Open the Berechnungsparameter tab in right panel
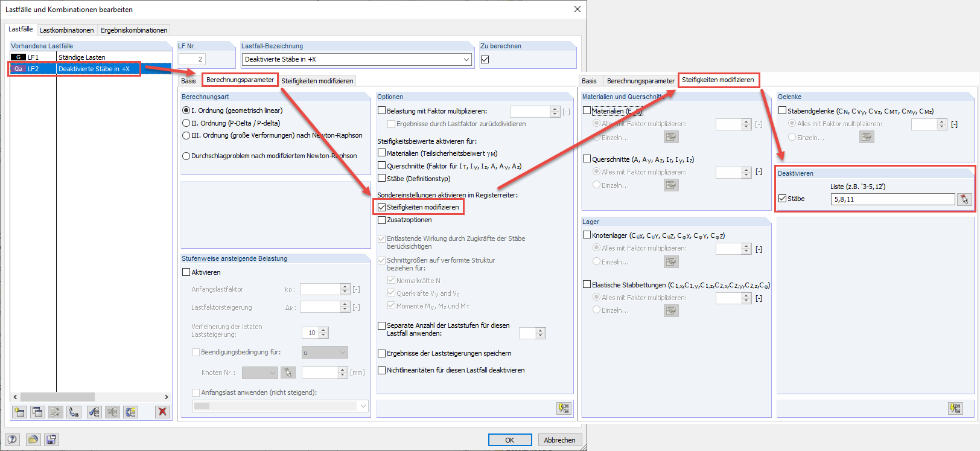Viewport: 980px width, 451px height. pyautogui.click(x=641, y=81)
